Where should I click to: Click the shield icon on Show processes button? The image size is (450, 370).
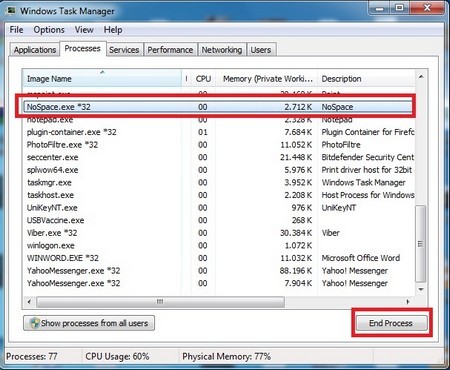point(34,323)
